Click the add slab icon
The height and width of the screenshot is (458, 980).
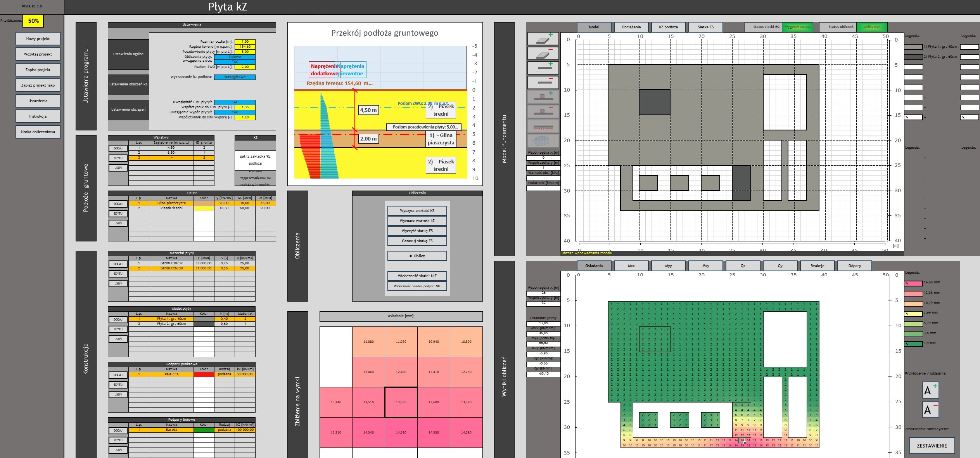pyautogui.click(x=543, y=38)
